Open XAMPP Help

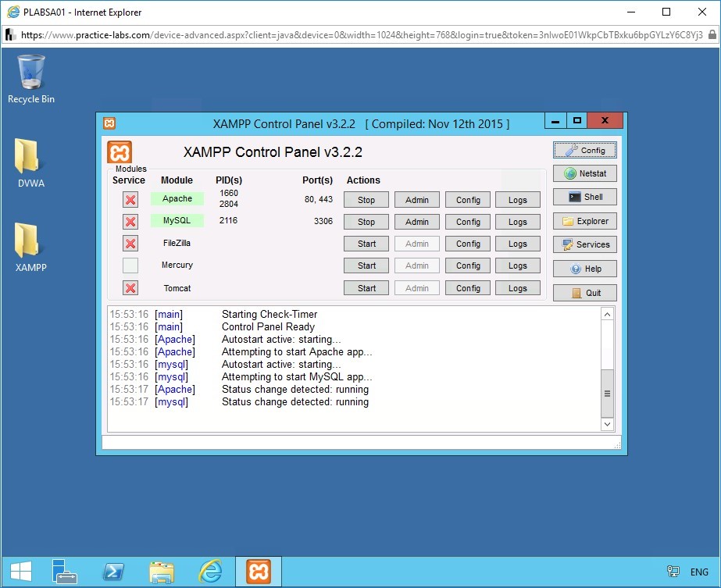pyautogui.click(x=584, y=268)
